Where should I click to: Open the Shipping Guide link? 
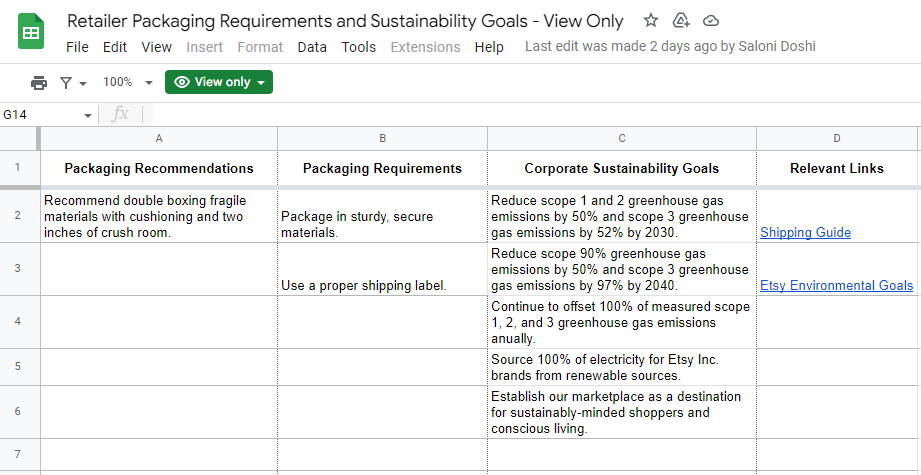(805, 233)
